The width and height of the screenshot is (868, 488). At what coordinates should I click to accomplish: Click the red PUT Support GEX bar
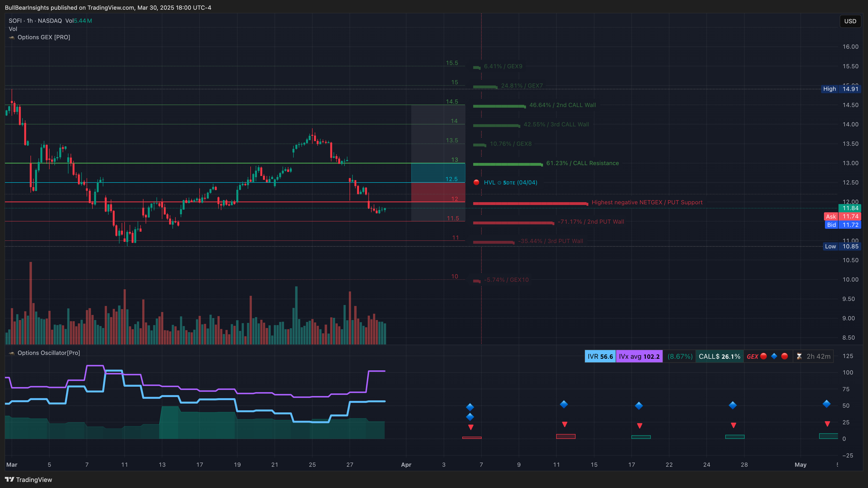tap(530, 203)
